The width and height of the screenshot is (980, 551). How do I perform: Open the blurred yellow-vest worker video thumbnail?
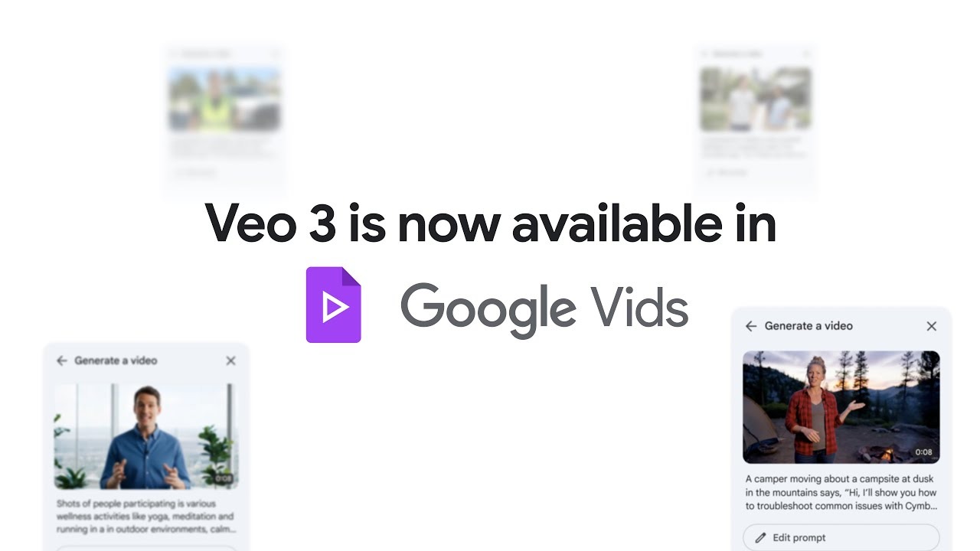pyautogui.click(x=224, y=99)
